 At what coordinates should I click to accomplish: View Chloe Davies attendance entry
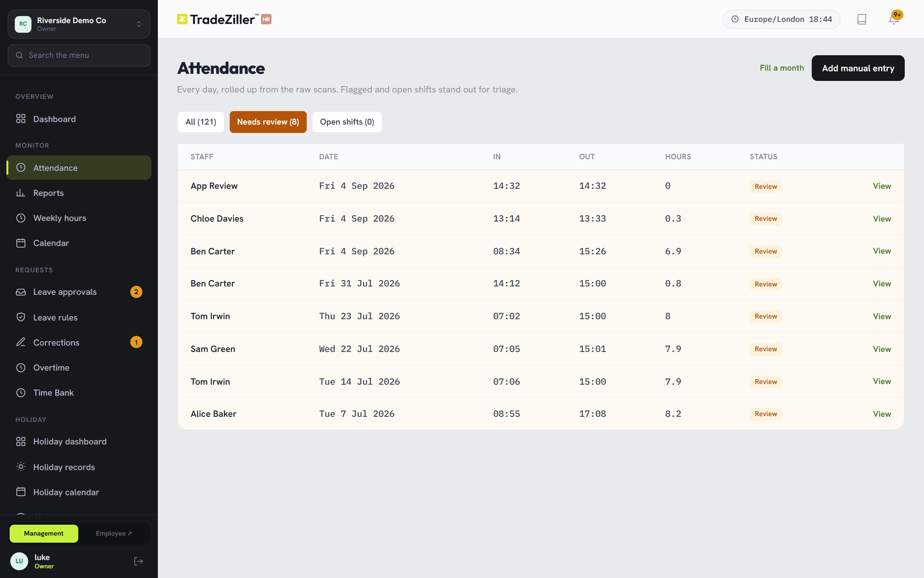click(882, 219)
